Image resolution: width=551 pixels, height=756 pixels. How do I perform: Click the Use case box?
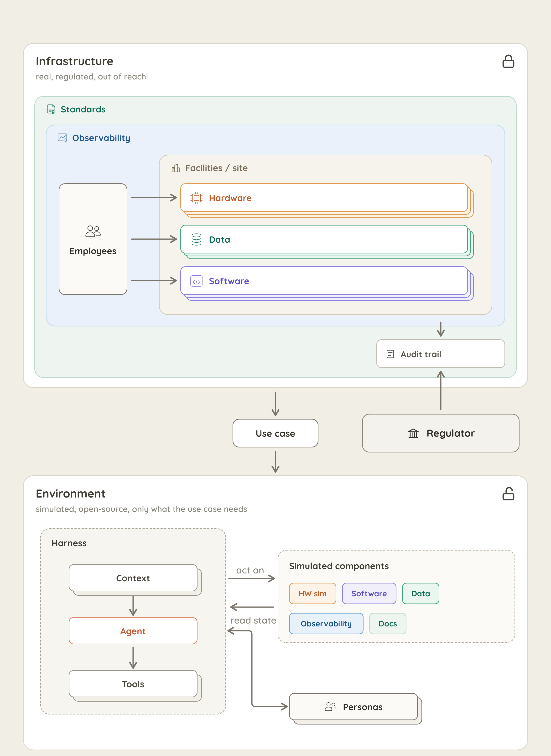coord(275,433)
